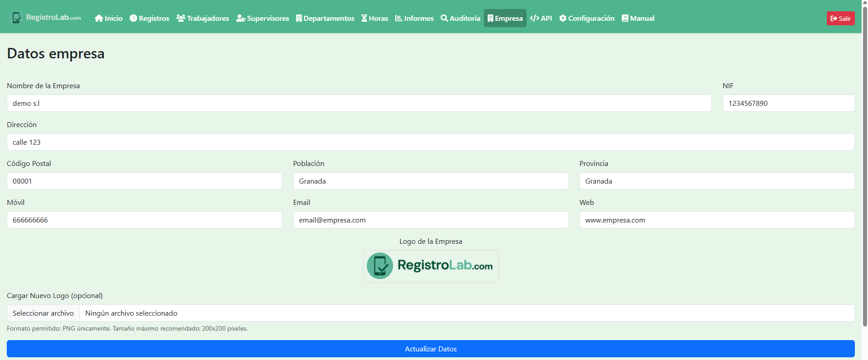Click into the NIF input field
Viewport: 868px width, 360px height.
(788, 103)
